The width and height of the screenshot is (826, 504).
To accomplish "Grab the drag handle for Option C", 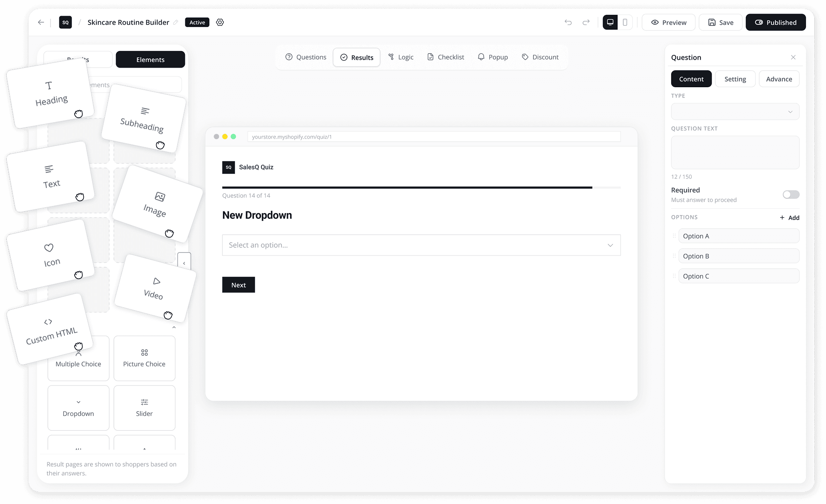I will (x=674, y=276).
